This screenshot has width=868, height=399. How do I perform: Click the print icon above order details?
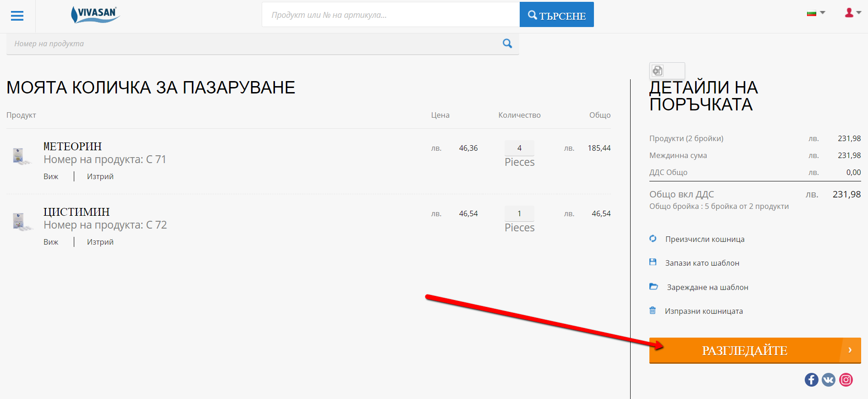click(658, 71)
